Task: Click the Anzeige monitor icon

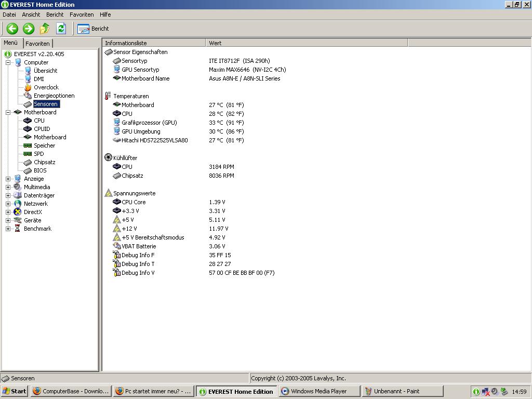Action: tap(18, 179)
